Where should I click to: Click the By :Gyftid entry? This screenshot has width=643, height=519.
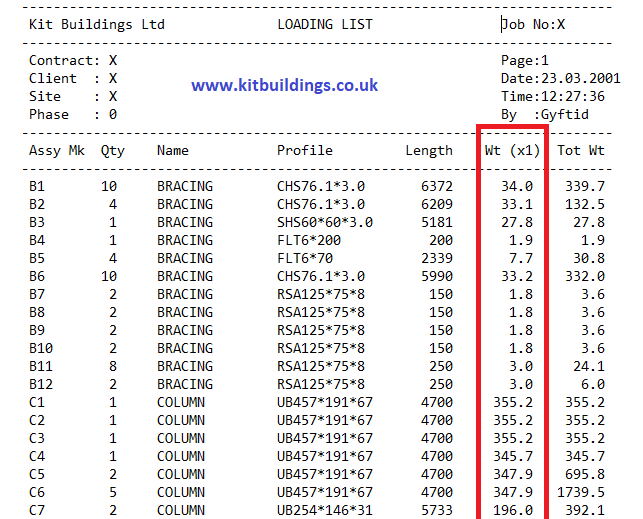pos(545,114)
